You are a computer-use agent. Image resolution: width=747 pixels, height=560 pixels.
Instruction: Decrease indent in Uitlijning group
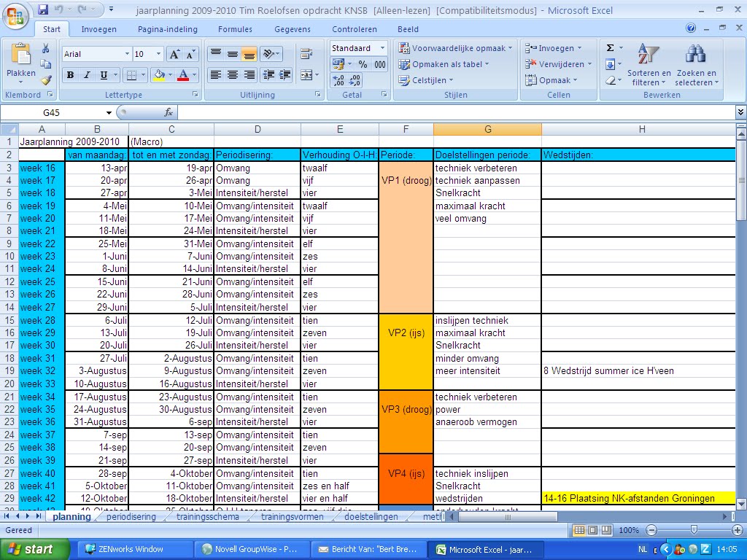click(x=268, y=75)
